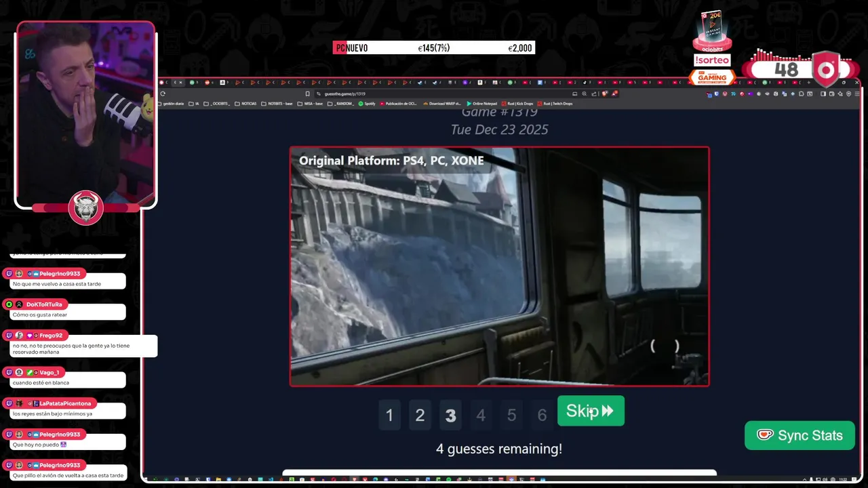Reload the guessthe.game page
Viewport: 868px width, 488px height.
(163, 94)
